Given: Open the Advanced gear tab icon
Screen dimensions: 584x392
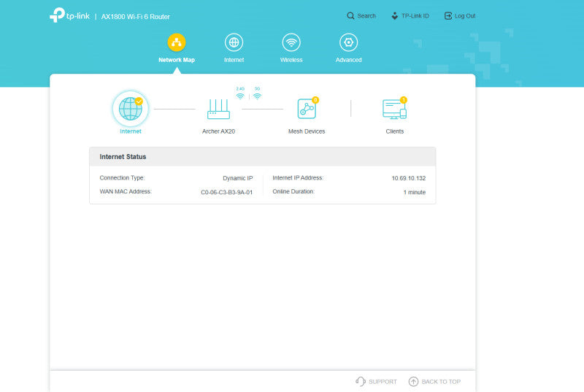Looking at the screenshot, I should point(349,42).
